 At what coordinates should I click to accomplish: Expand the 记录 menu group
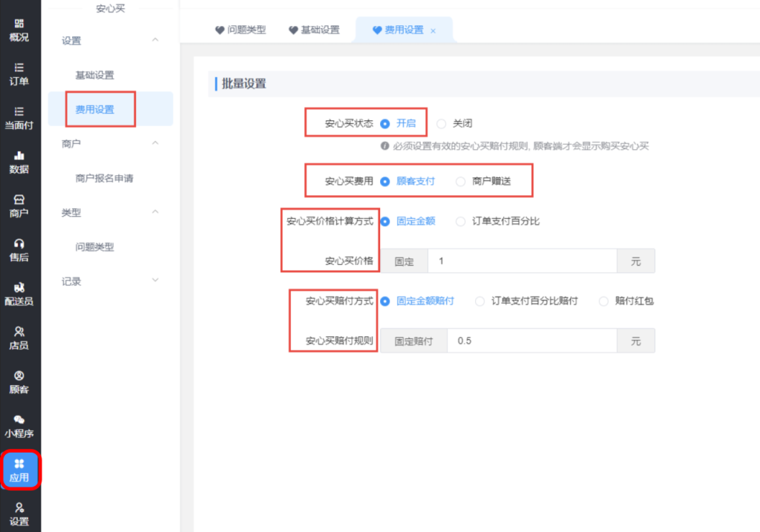(x=155, y=280)
